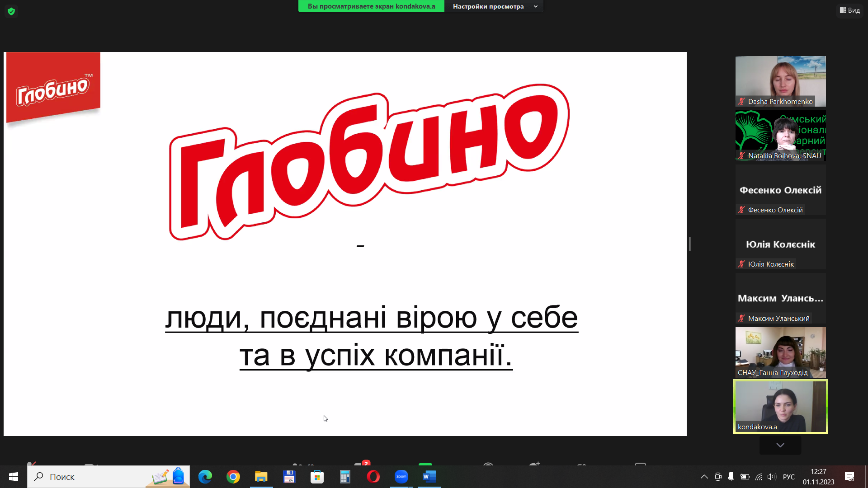Open Windows Start menu
Viewport: 868px width, 488px height.
(x=14, y=477)
